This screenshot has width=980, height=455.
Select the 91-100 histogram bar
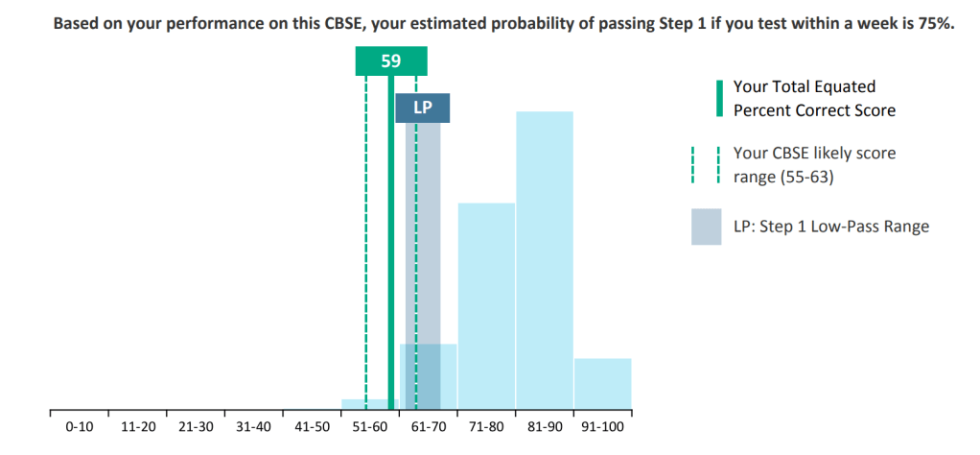(x=603, y=383)
